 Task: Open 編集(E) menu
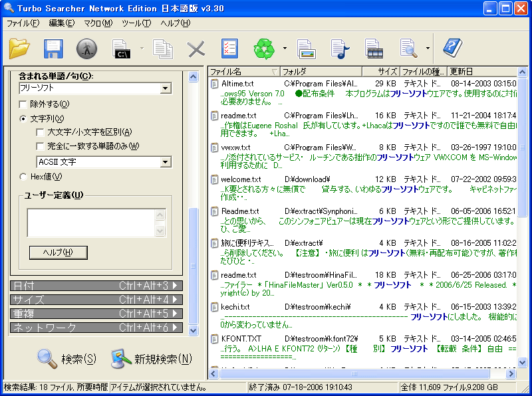click(x=61, y=23)
